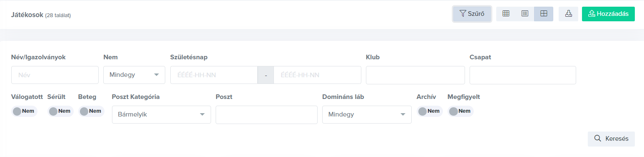
Task: Select the four-pane card view icon
Action: [x=544, y=14]
